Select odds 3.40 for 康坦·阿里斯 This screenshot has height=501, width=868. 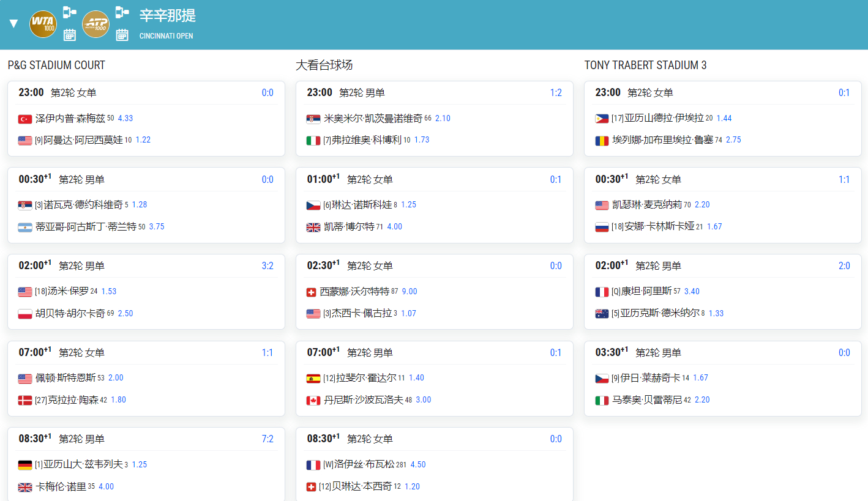pyautogui.click(x=692, y=292)
